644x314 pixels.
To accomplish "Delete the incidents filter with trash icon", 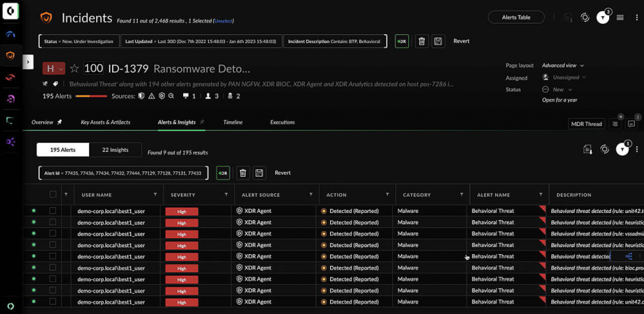I will click(421, 41).
